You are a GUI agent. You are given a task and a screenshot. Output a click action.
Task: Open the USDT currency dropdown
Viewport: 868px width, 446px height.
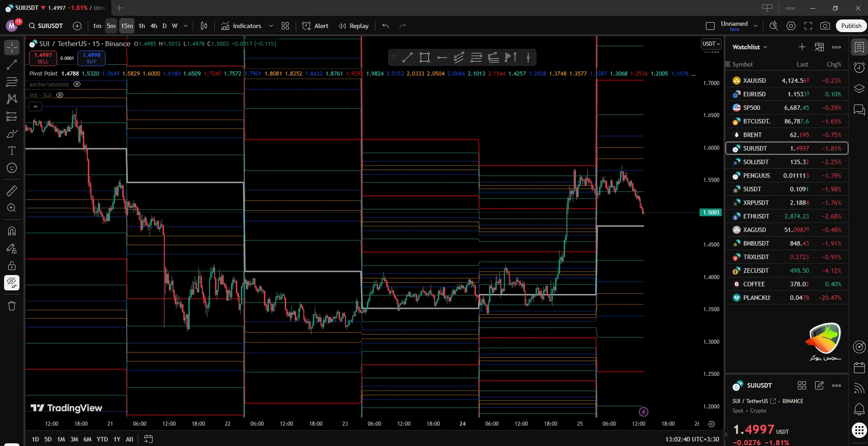711,44
